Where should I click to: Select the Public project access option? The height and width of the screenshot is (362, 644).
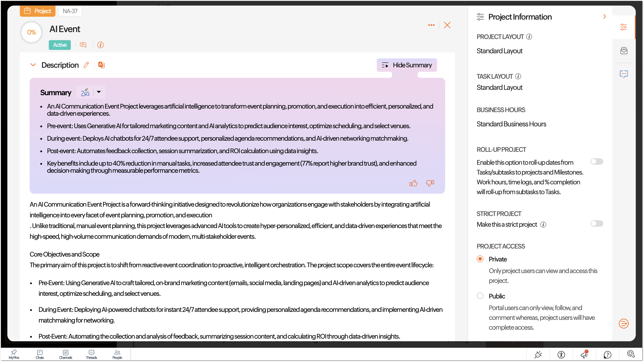[480, 296]
